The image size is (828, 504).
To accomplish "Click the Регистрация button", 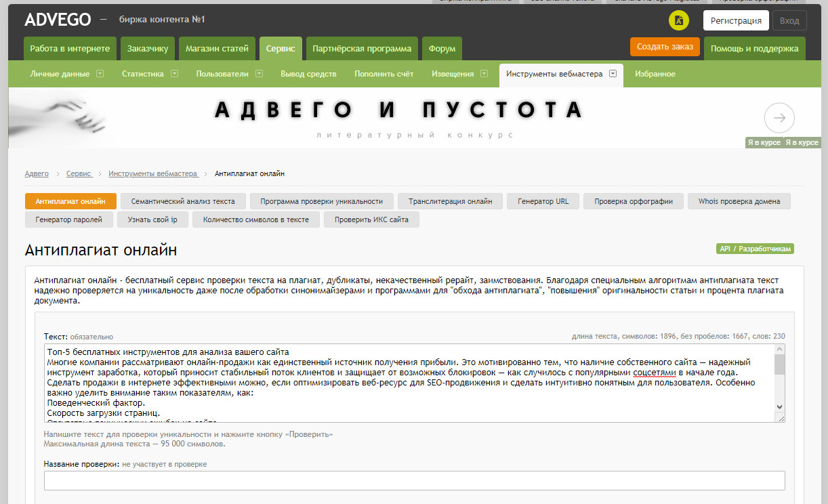I will point(736,20).
